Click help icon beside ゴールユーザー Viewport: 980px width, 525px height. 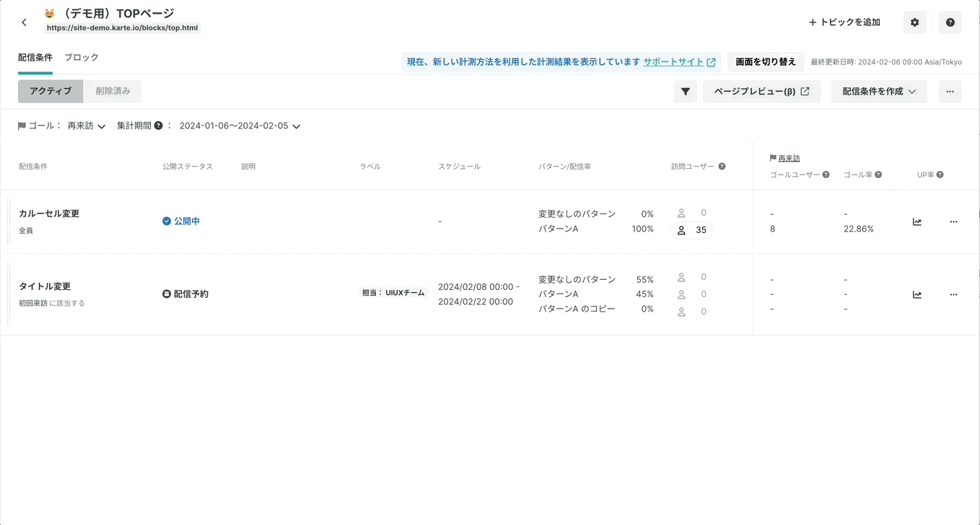click(x=826, y=175)
